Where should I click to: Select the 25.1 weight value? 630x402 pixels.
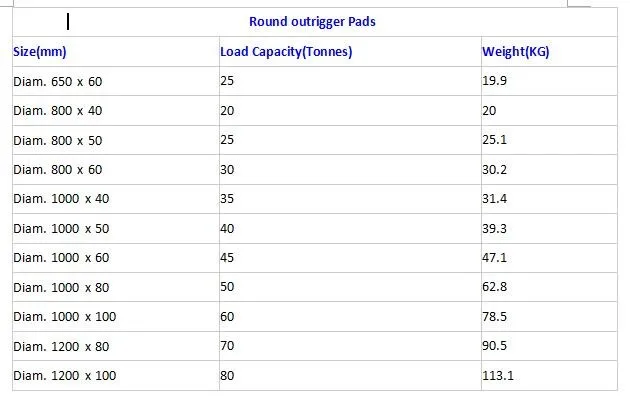(x=495, y=140)
